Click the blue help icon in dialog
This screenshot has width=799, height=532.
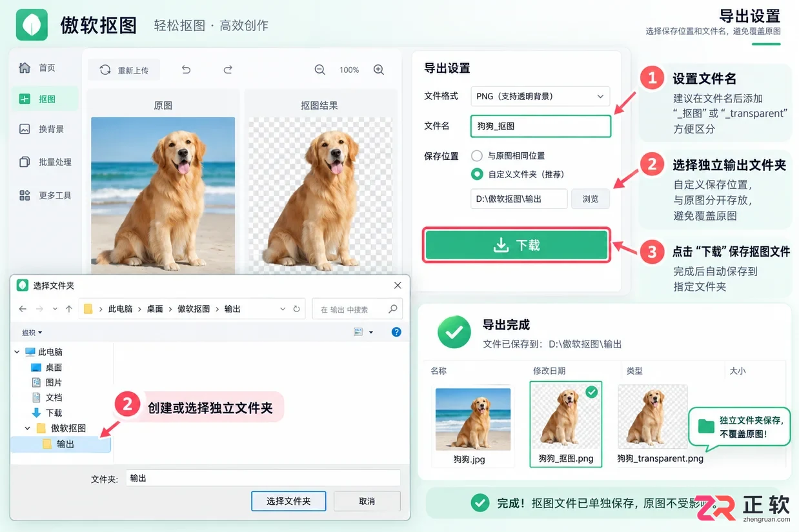click(396, 332)
